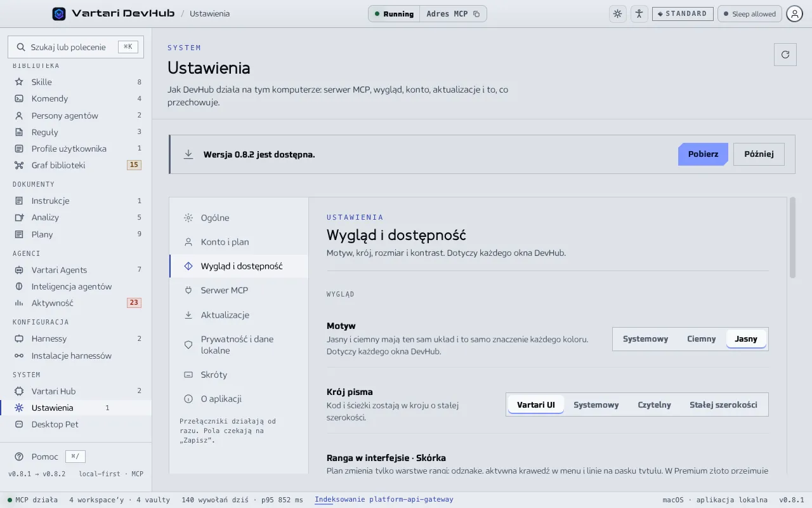Click the Prywatność shield icon
This screenshot has height=508, width=812.
188,345
